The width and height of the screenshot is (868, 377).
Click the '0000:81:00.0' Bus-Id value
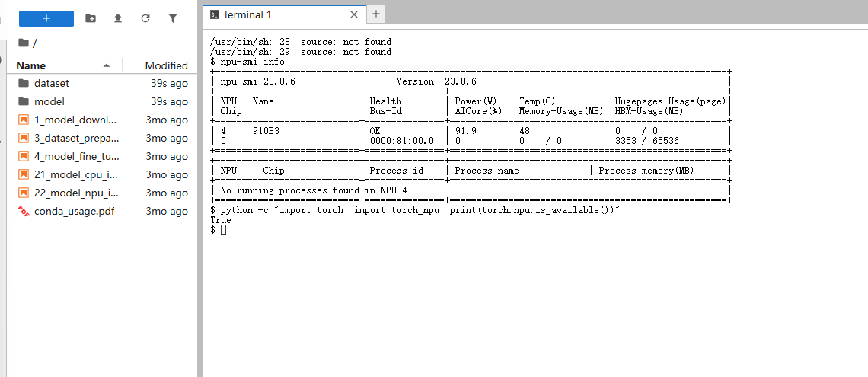[x=402, y=141]
